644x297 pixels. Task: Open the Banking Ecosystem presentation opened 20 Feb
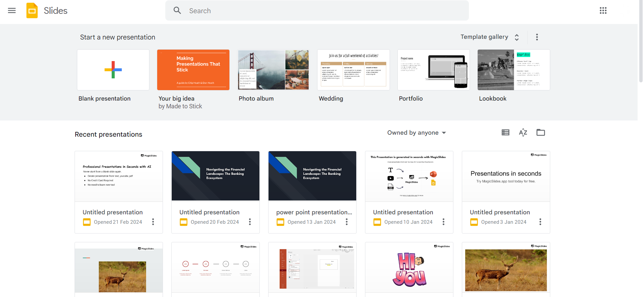(x=216, y=176)
